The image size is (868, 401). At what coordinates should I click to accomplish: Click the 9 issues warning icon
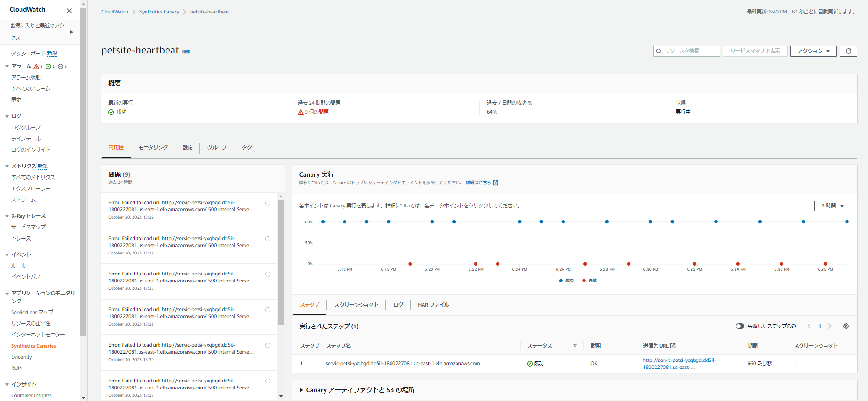point(301,112)
